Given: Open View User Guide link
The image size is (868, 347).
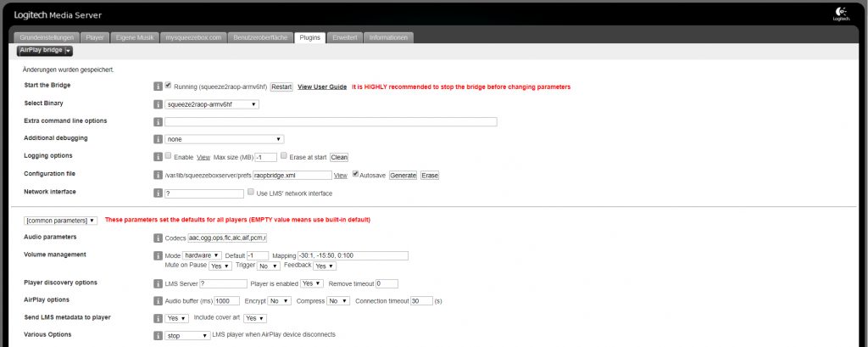Looking at the screenshot, I should click(322, 87).
